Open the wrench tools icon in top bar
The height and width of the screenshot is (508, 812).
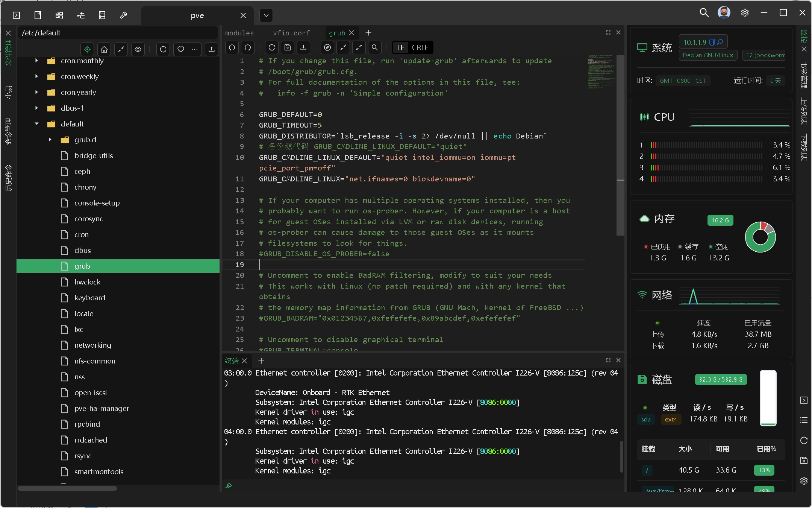123,15
